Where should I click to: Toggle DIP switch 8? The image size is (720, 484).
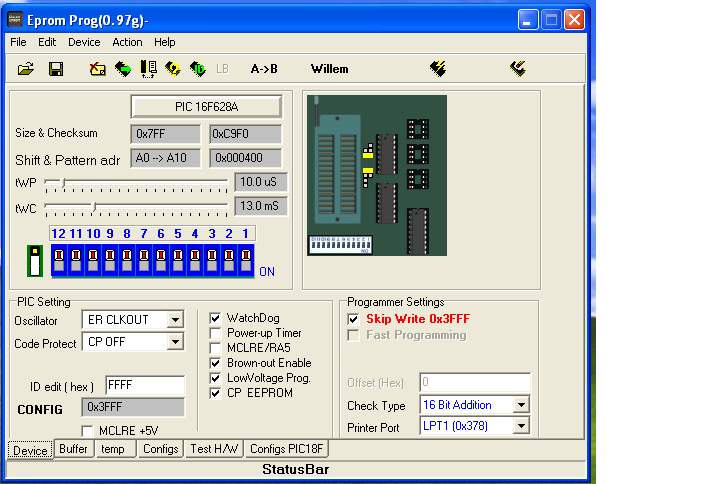(x=127, y=260)
